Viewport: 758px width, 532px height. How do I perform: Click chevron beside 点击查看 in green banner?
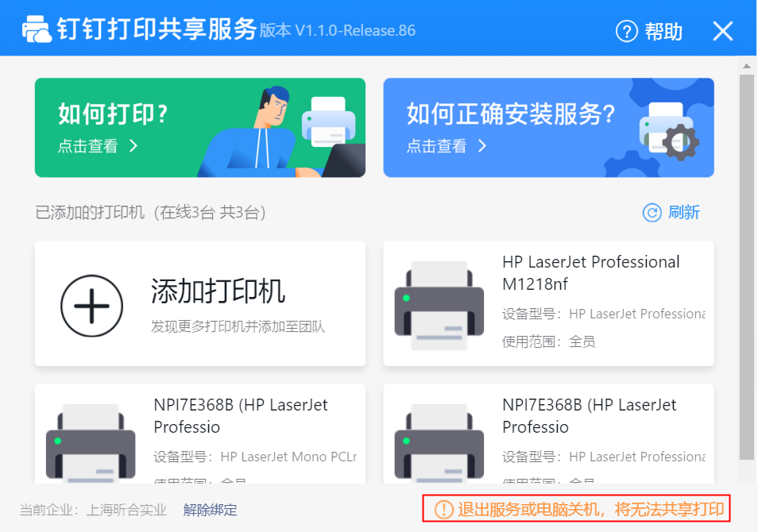point(133,146)
